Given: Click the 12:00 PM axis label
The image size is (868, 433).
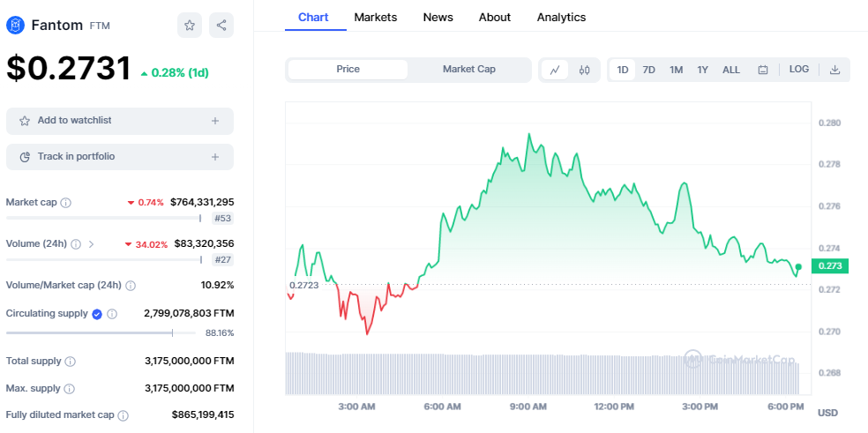Looking at the screenshot, I should [613, 407].
